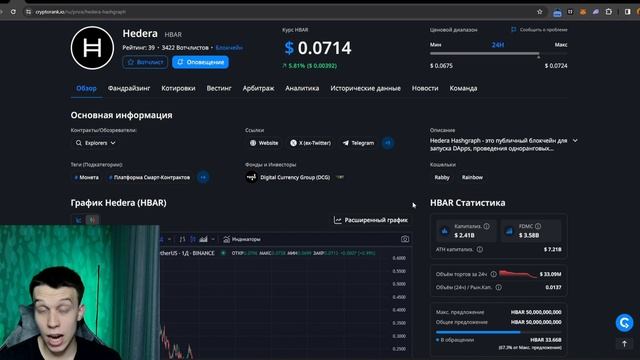Open the Arbitrage tab
Screen dimensions: 640x360
[258, 88]
